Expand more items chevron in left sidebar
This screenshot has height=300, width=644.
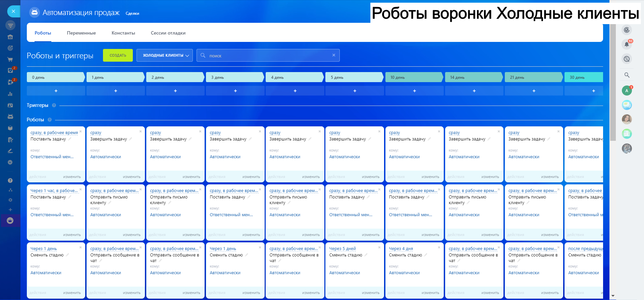tap(10, 162)
